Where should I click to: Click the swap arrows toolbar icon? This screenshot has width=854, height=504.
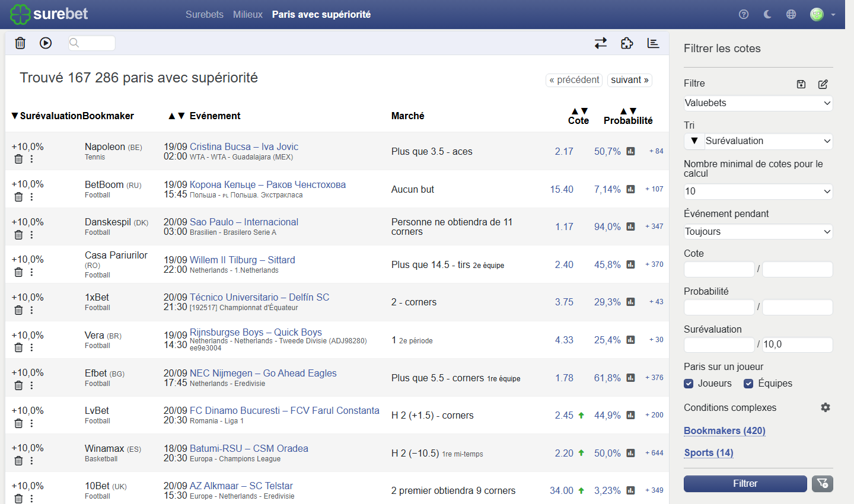pyautogui.click(x=601, y=43)
